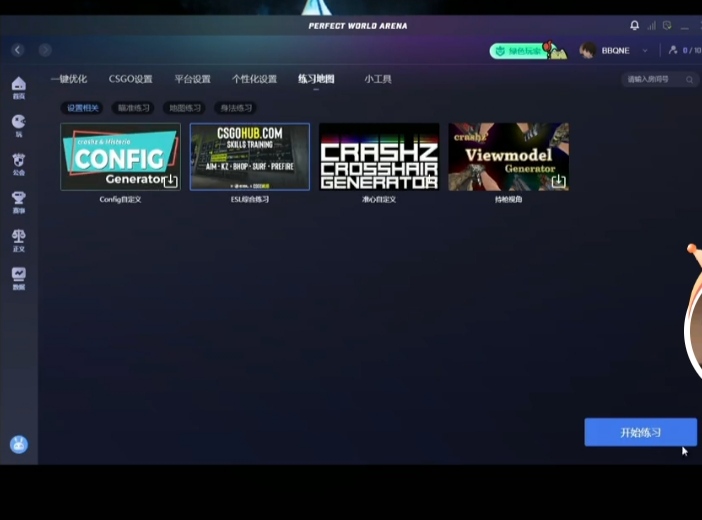Check the network signal bars icon
The image size is (702, 520).
pyautogui.click(x=651, y=26)
